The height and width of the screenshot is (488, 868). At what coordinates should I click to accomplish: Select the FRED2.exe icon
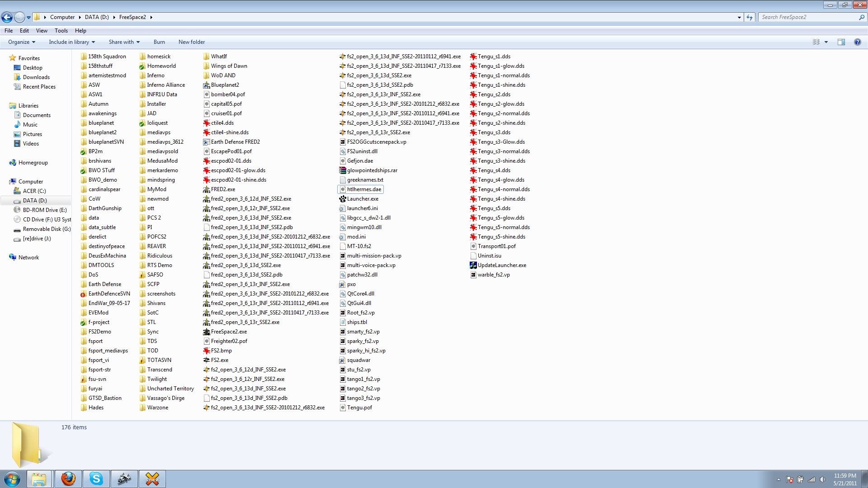[x=207, y=189]
